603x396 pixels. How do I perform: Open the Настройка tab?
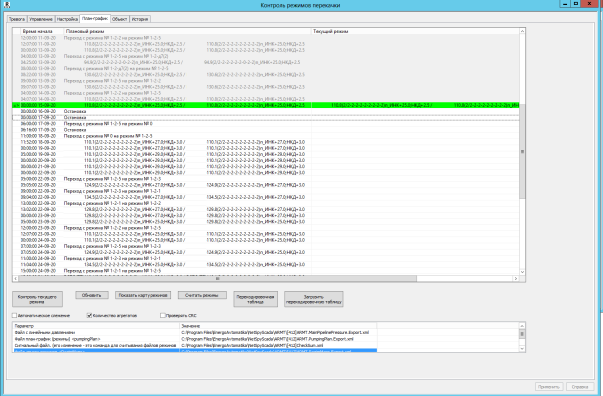[67, 19]
